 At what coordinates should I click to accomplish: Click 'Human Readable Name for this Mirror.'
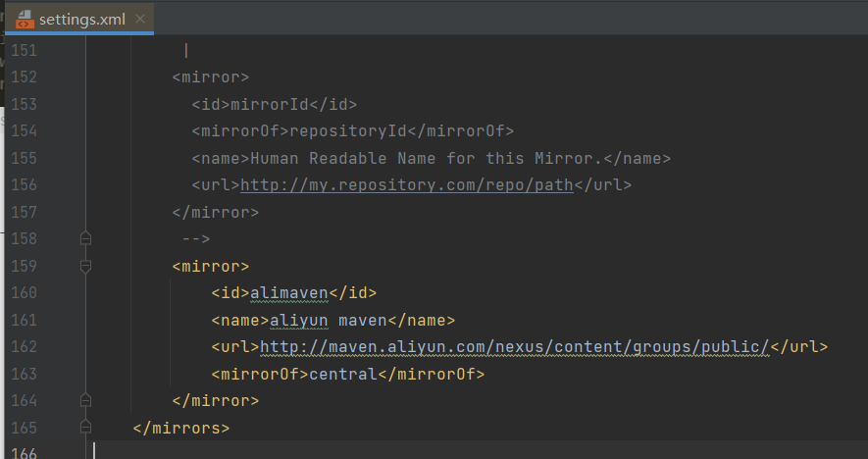(427, 158)
